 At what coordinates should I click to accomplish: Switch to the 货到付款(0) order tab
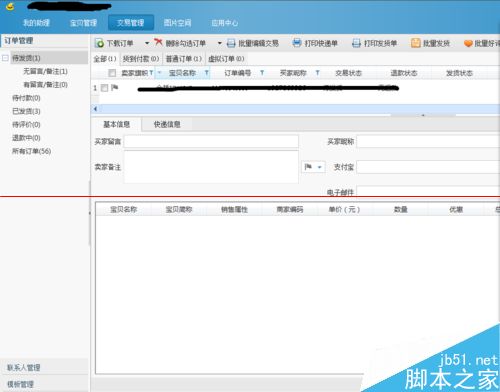pos(141,59)
